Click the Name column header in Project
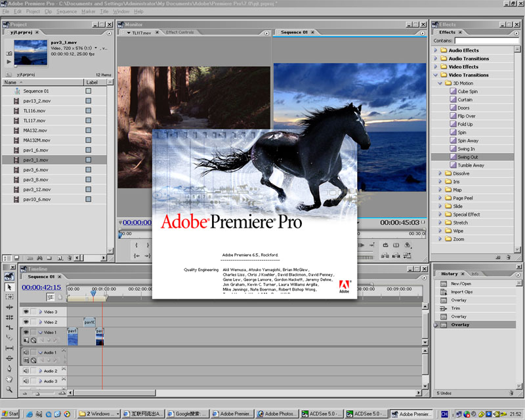Screen dimensions: 525x420 43,82
